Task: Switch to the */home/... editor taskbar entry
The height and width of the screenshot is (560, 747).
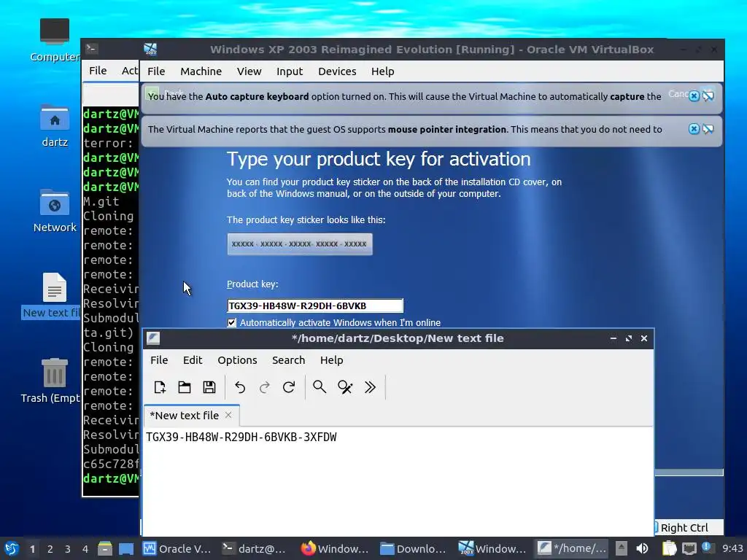Action: [572, 549]
